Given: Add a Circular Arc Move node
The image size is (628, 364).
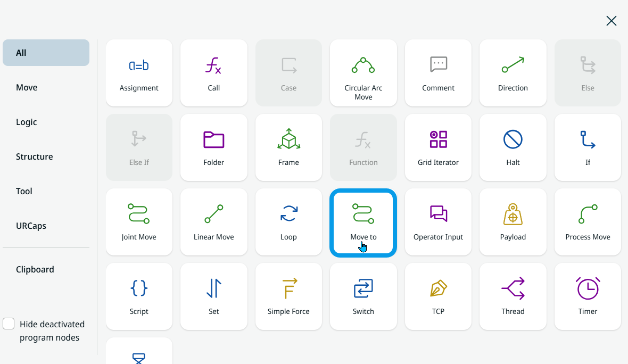Looking at the screenshot, I should click(x=363, y=73).
